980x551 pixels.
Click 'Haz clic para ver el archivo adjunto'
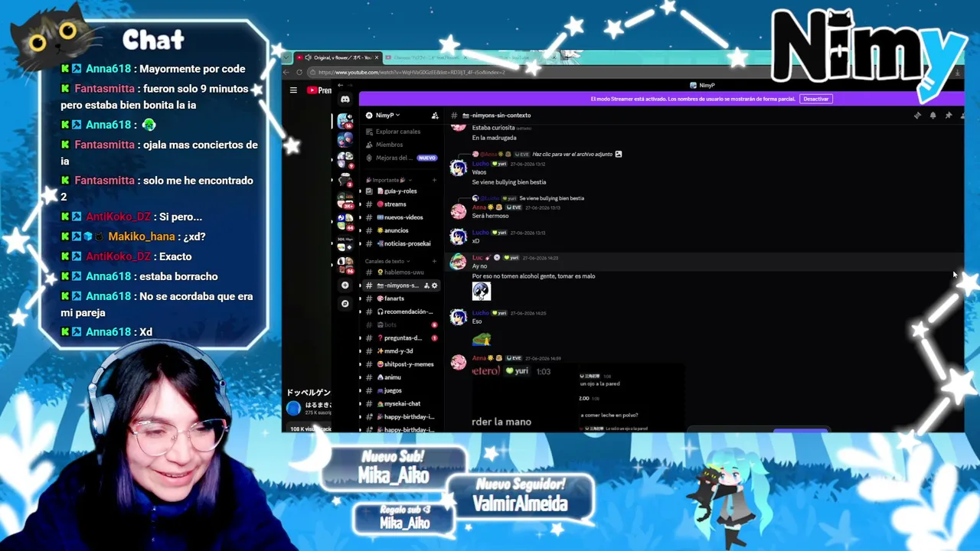(572, 155)
